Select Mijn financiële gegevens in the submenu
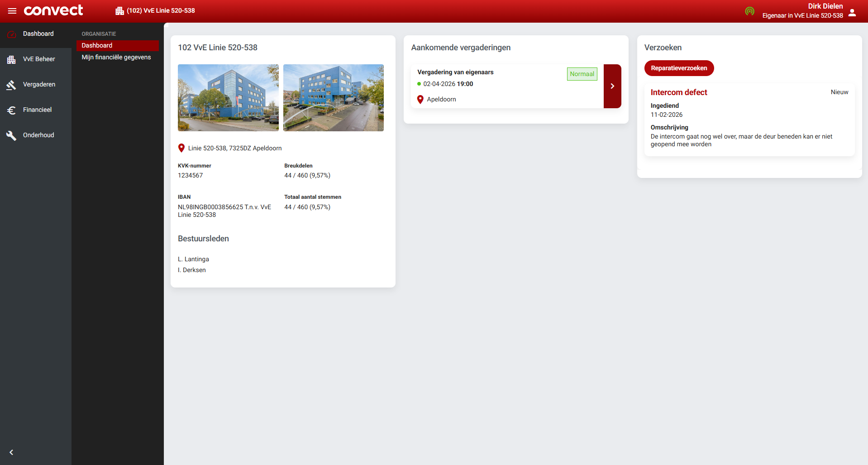The image size is (868, 465). tap(116, 57)
